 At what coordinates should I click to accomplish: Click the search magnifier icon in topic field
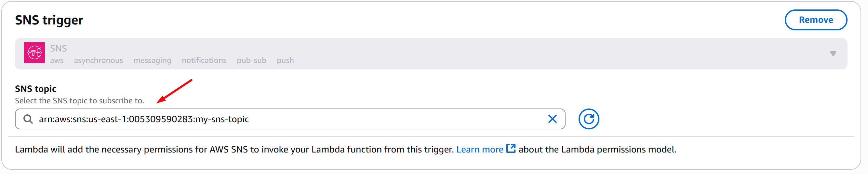28,119
